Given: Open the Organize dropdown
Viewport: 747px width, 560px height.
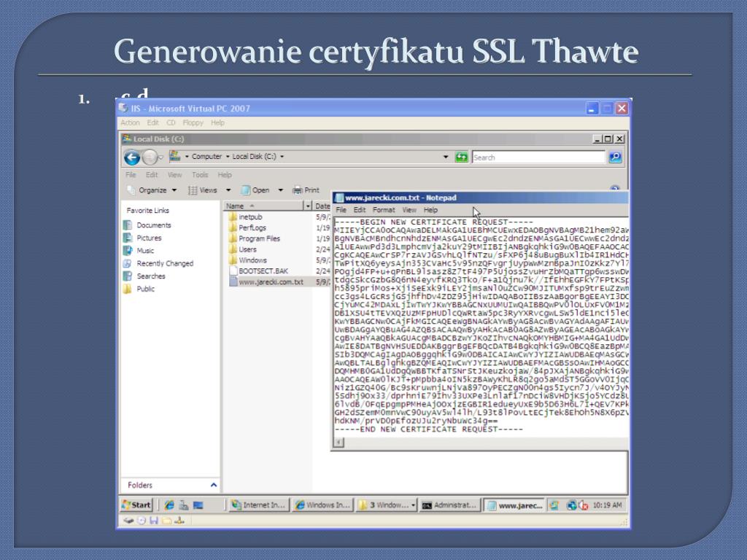Looking at the screenshot, I should click(152, 190).
